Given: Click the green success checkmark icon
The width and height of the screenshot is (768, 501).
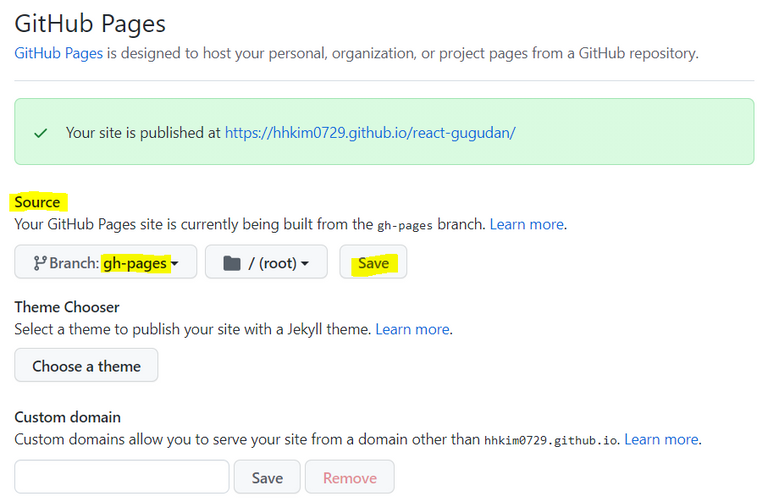Looking at the screenshot, I should click(x=41, y=133).
